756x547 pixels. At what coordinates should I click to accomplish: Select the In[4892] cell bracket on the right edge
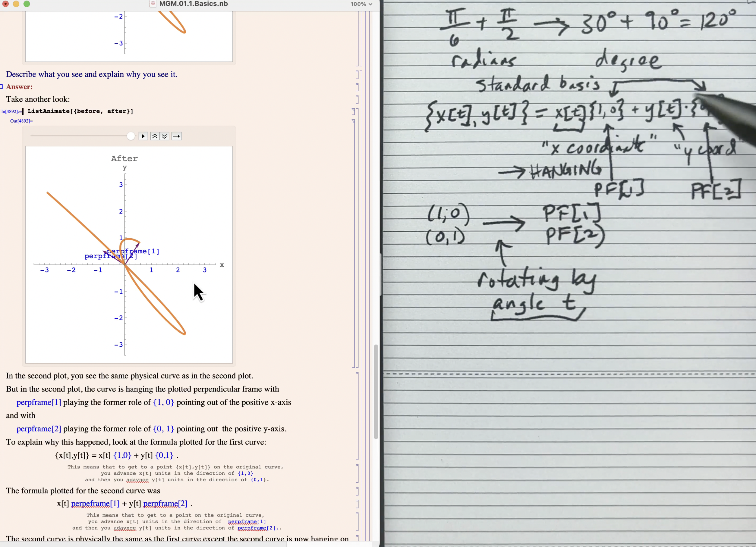coord(354,111)
